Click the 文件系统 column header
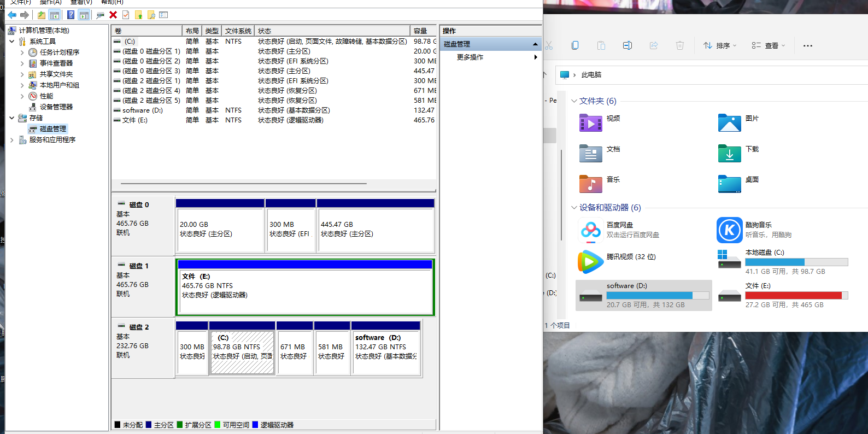Viewport: 868px width, 434px height. (x=238, y=31)
